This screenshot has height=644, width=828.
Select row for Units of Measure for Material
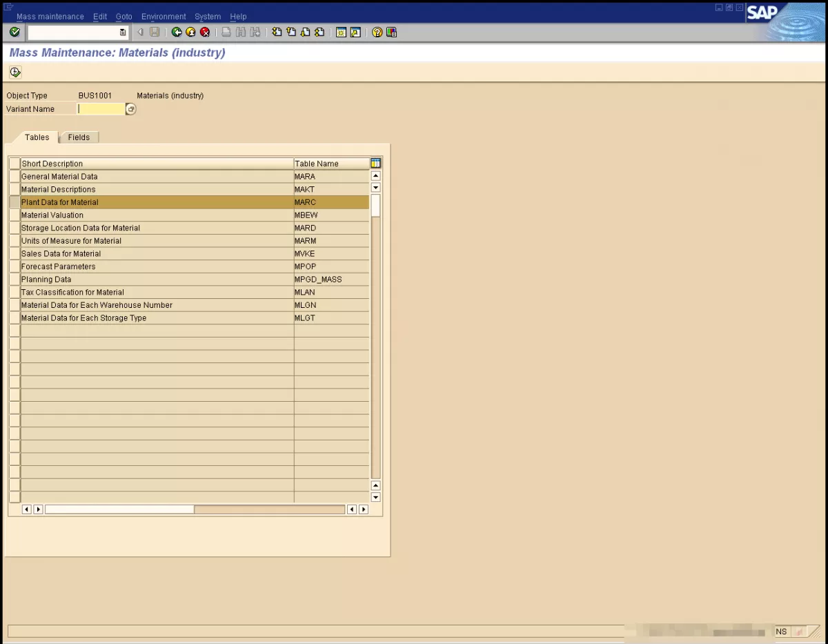pyautogui.click(x=14, y=241)
